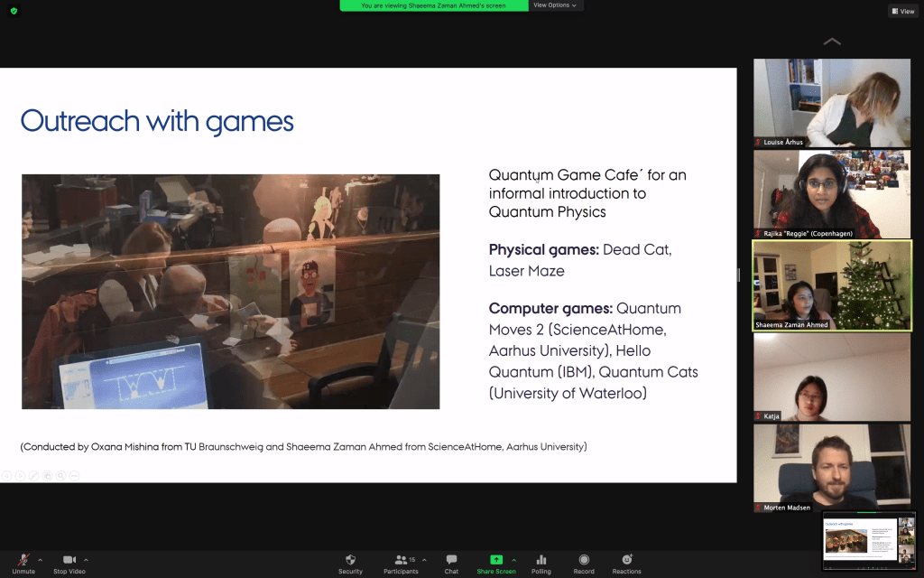The width and height of the screenshot is (924, 578).
Task: Open the View Options dropdown
Action: click(x=555, y=5)
